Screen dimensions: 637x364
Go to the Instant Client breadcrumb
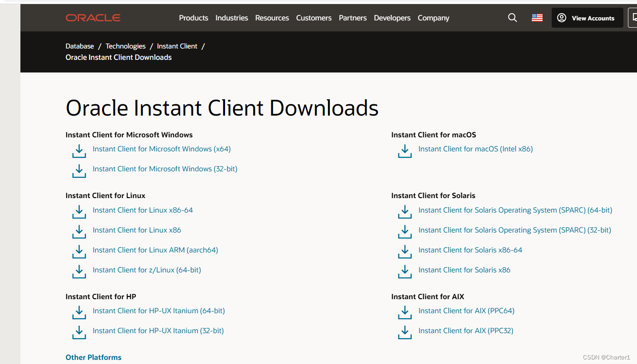click(x=177, y=46)
